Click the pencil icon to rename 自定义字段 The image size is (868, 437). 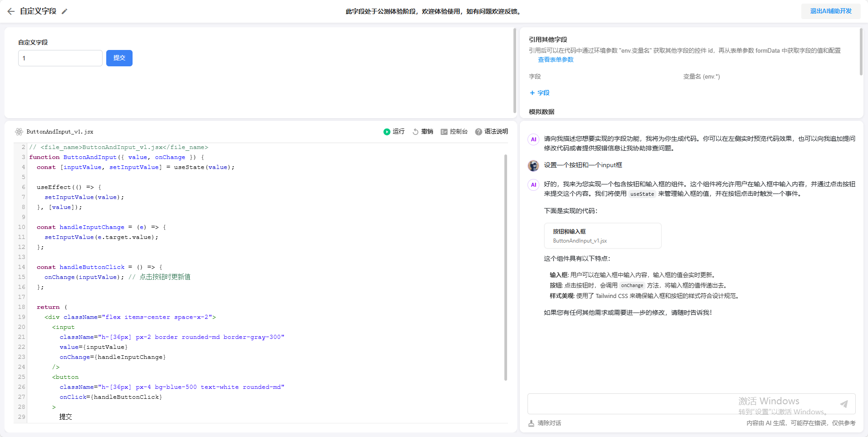(x=64, y=11)
